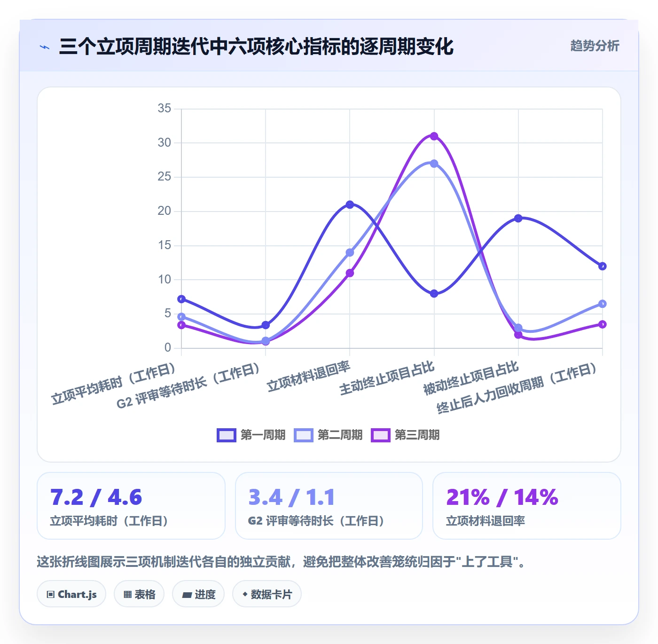The width and height of the screenshot is (658, 644).
Task: Click the lightning bolt icon beside the title
Action: click(45, 47)
